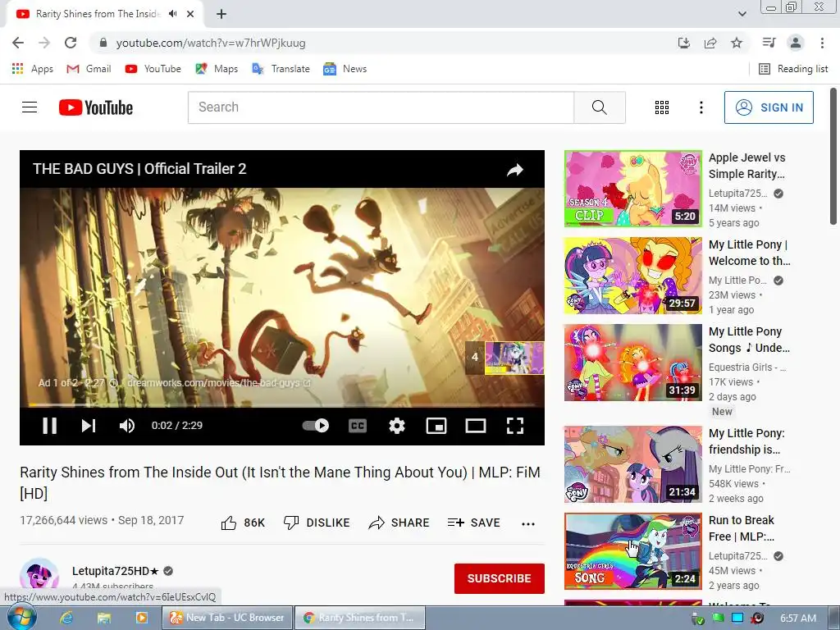Open the Letupita725HD channel avatar
Viewport: 840px width, 630px height.
(39, 575)
